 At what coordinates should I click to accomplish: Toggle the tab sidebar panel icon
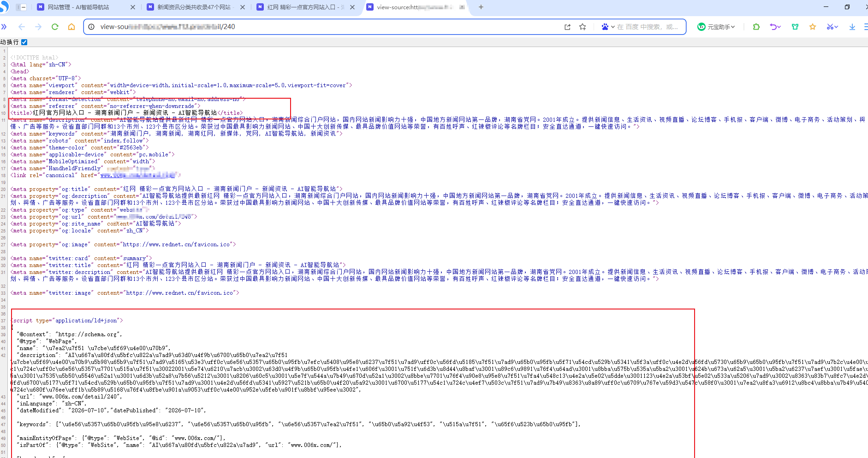coord(21,7)
